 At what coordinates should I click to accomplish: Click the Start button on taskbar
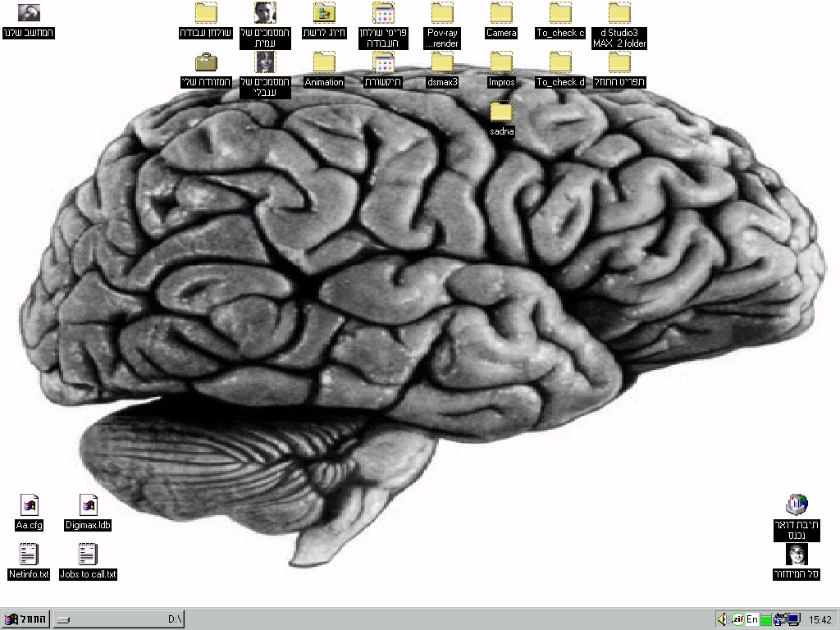(x=25, y=619)
